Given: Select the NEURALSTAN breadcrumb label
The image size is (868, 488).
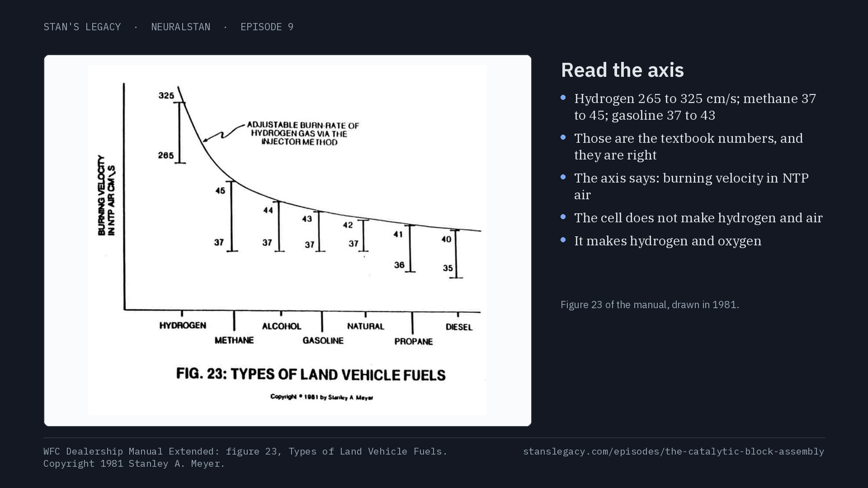Looking at the screenshot, I should coord(181,27).
